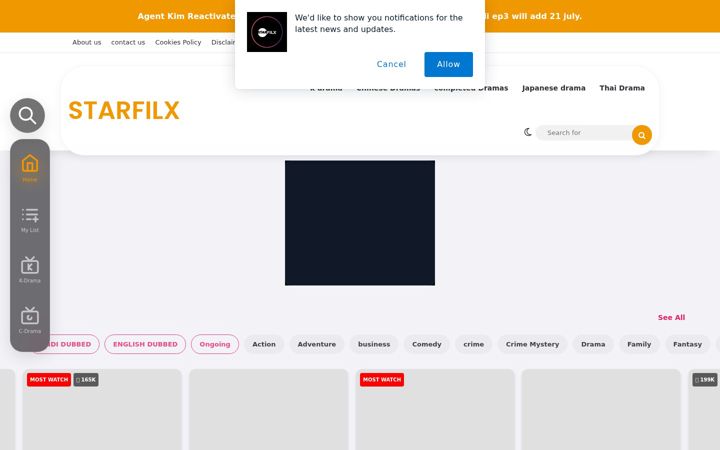Open My List in the sidebar
Screen dimensions: 720x450
point(30,220)
